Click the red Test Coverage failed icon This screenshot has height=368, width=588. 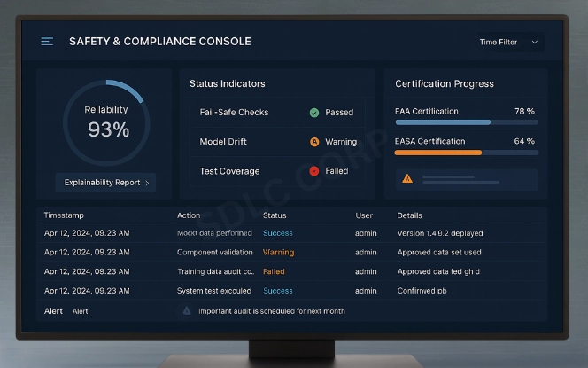coord(314,171)
